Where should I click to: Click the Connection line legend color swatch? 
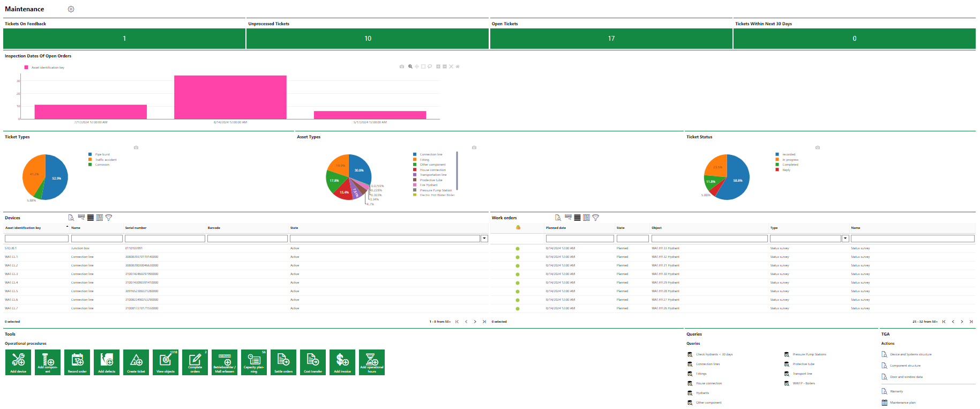415,154
